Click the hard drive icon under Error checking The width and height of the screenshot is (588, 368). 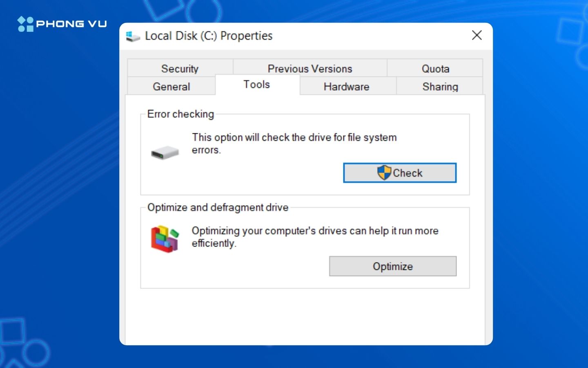[x=165, y=153]
